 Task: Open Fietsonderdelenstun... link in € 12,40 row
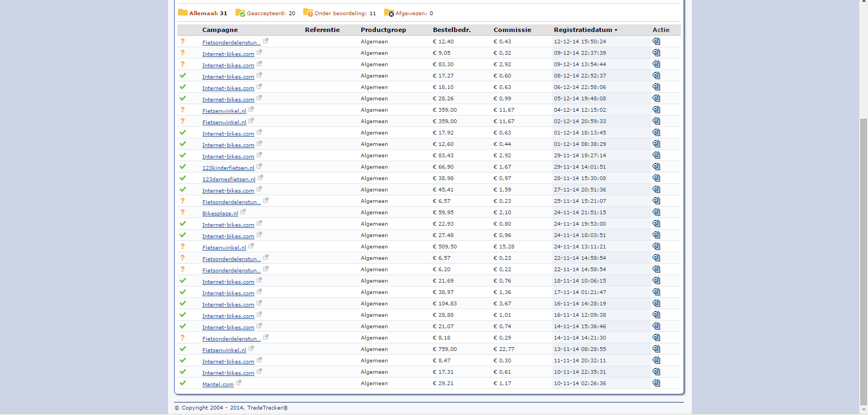click(x=232, y=42)
